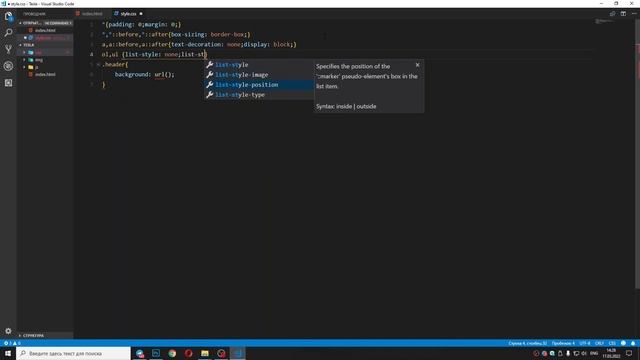Open the Windows Start menu
640x360 pixels.
[x=8, y=353]
